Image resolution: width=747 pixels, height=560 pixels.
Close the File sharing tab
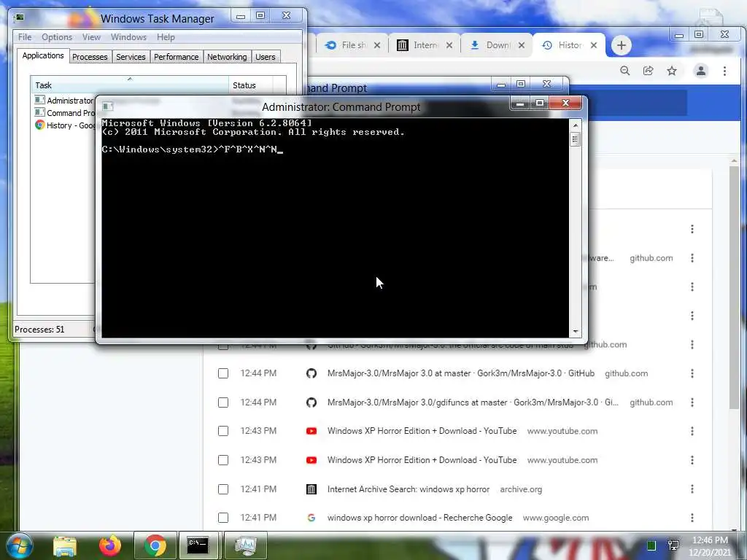coord(377,45)
